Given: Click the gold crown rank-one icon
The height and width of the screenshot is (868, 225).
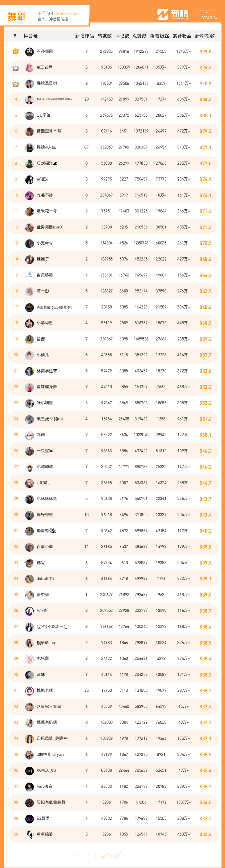Looking at the screenshot, I should pyautogui.click(x=15, y=52).
